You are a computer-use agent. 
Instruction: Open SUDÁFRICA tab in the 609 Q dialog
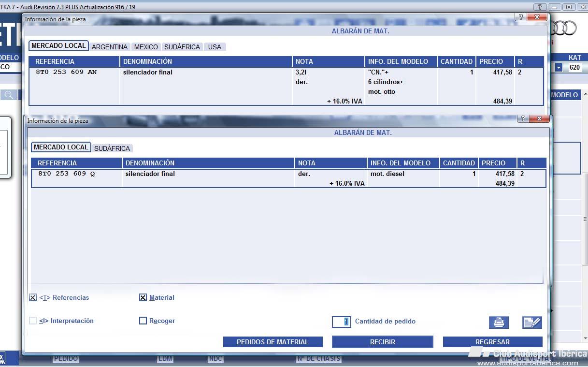(112, 148)
